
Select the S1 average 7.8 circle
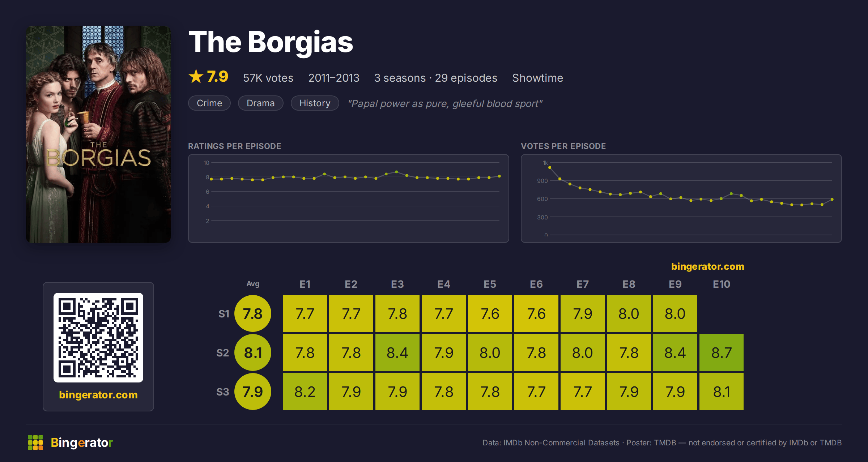253,313
